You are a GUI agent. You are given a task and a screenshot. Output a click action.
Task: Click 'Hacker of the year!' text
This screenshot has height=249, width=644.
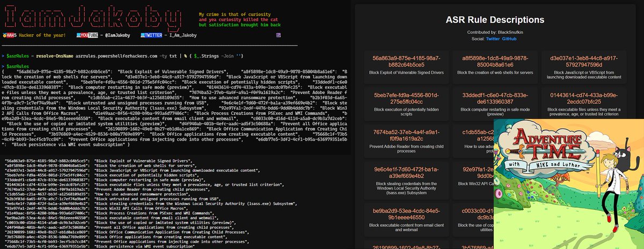click(42, 35)
